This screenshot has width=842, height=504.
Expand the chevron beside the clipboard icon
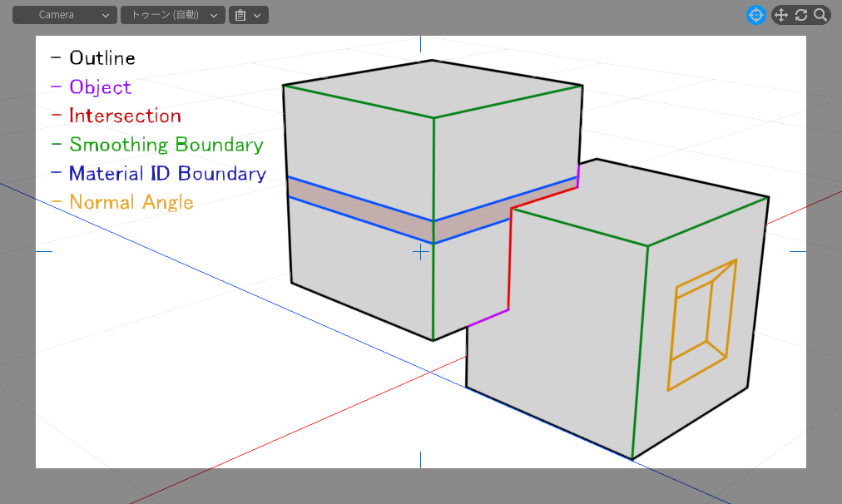pyautogui.click(x=258, y=15)
